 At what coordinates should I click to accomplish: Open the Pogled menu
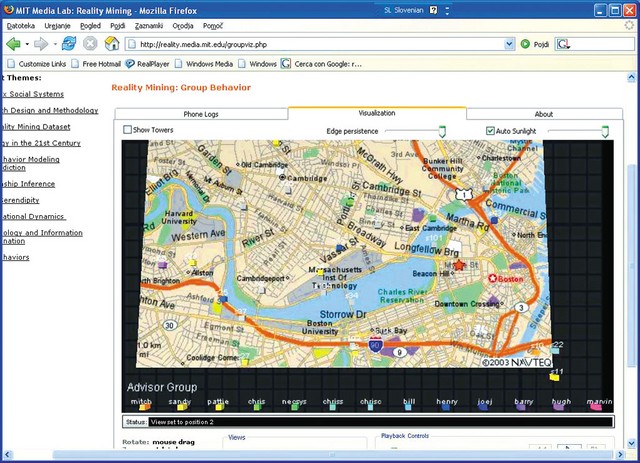pos(90,26)
